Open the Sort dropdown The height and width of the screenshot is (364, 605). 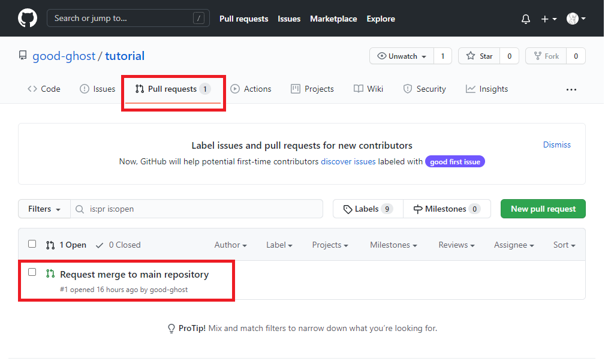point(564,245)
